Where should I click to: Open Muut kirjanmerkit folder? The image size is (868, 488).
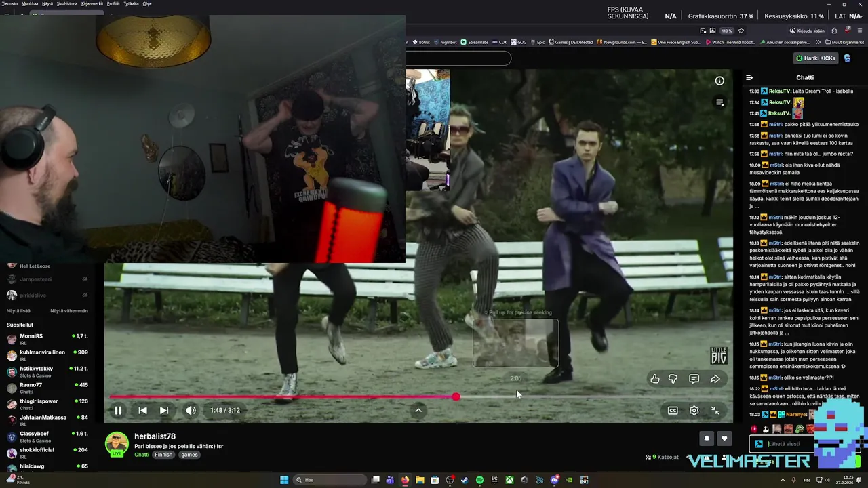[x=844, y=42]
